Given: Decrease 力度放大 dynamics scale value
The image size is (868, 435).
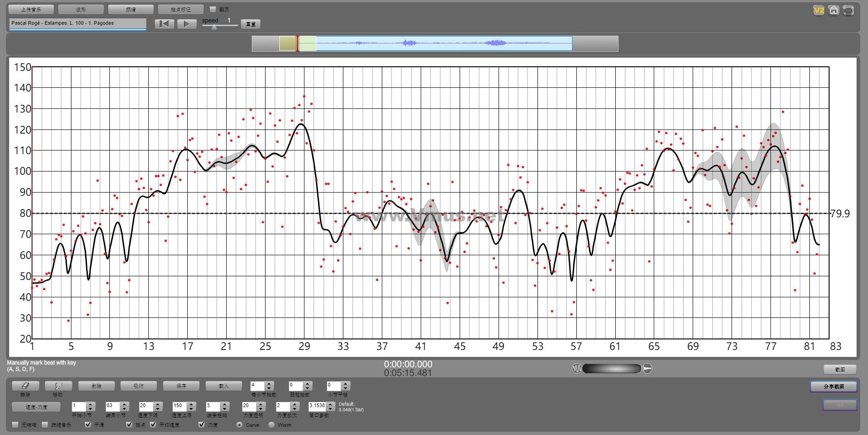Looking at the screenshot, I should point(295,408).
